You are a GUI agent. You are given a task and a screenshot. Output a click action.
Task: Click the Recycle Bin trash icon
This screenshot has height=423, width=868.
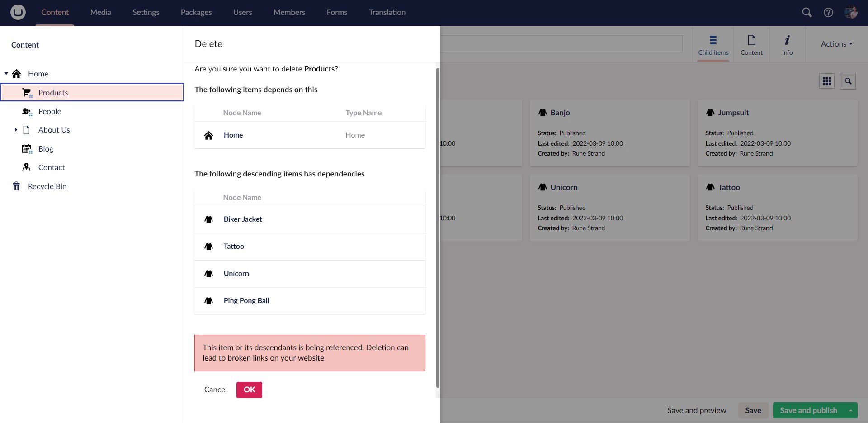[x=17, y=186]
